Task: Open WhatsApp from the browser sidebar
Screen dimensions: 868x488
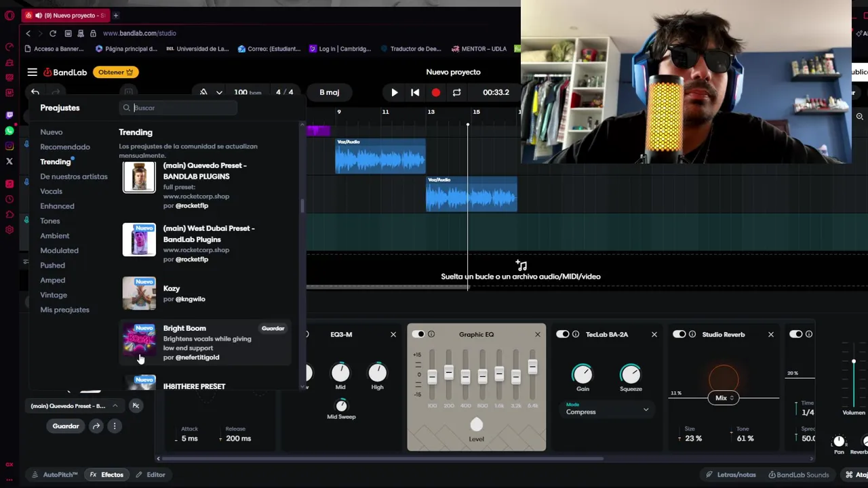Action: click(9, 130)
